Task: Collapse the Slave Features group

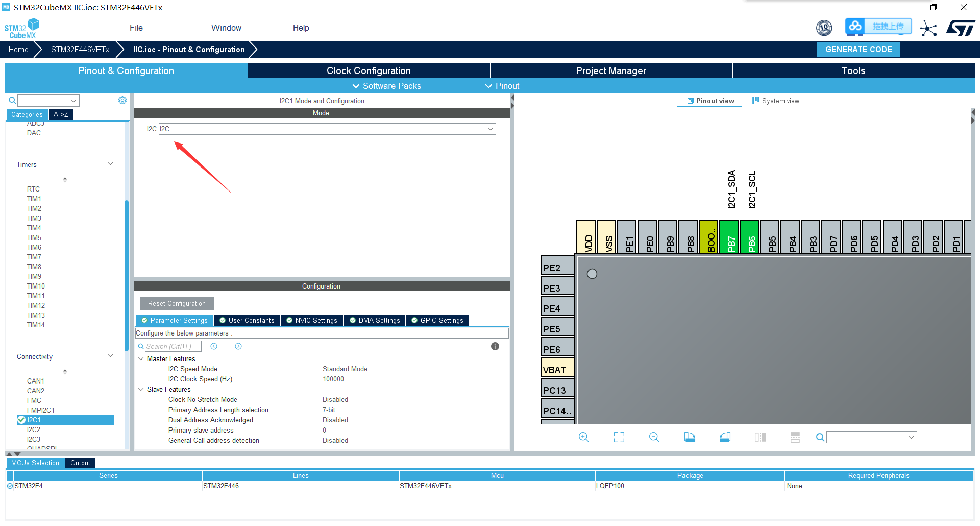Action: [x=141, y=389]
